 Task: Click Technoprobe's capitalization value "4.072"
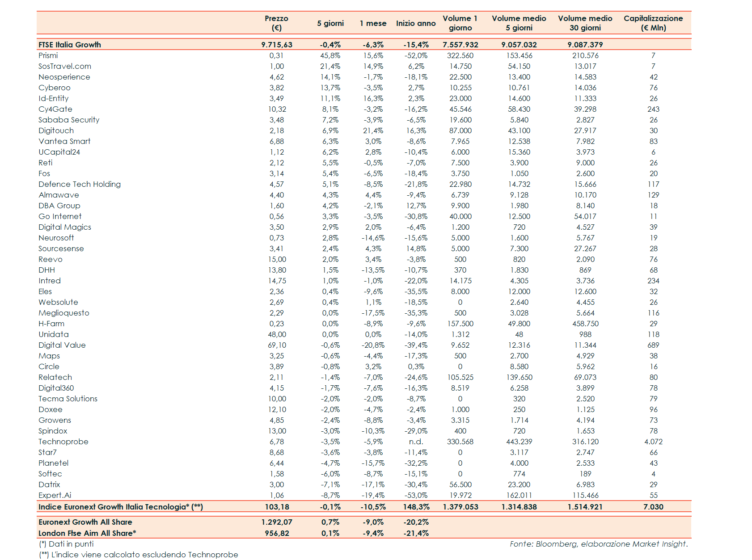653,442
